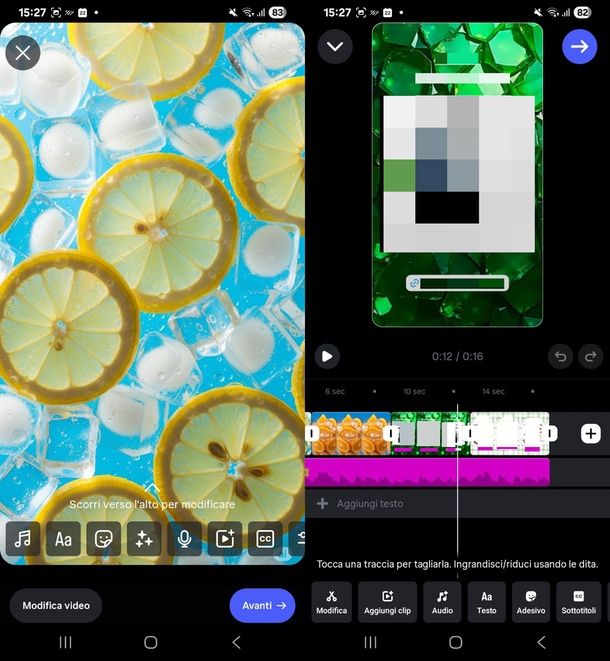Tap the microphone voiceover icon
The height and width of the screenshot is (661, 610).
[x=184, y=539]
